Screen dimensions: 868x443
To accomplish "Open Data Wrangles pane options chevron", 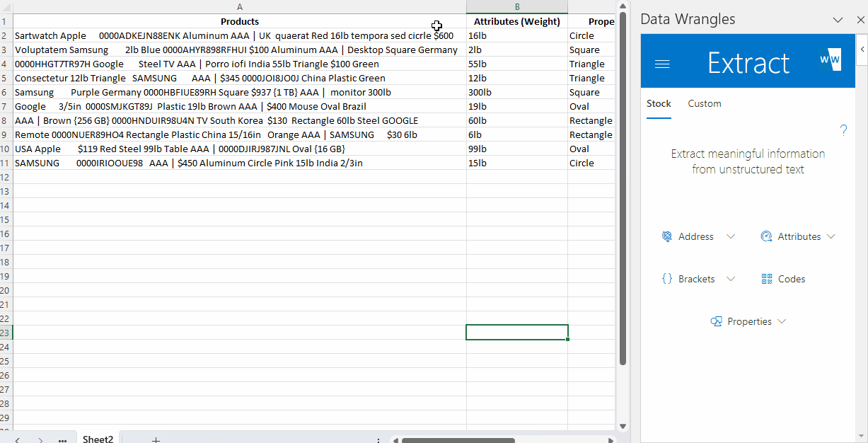I will (838, 20).
